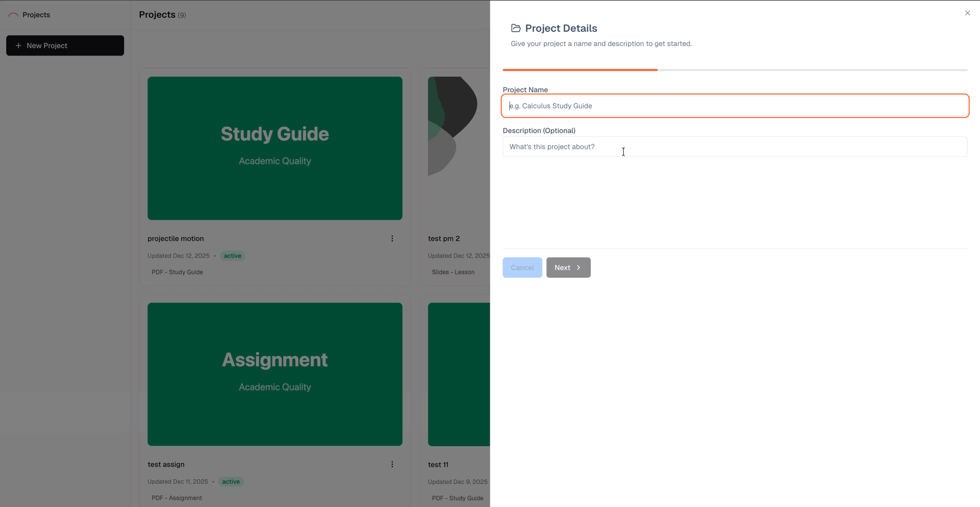
Task: Open the test pm 2 project
Action: [443, 238]
